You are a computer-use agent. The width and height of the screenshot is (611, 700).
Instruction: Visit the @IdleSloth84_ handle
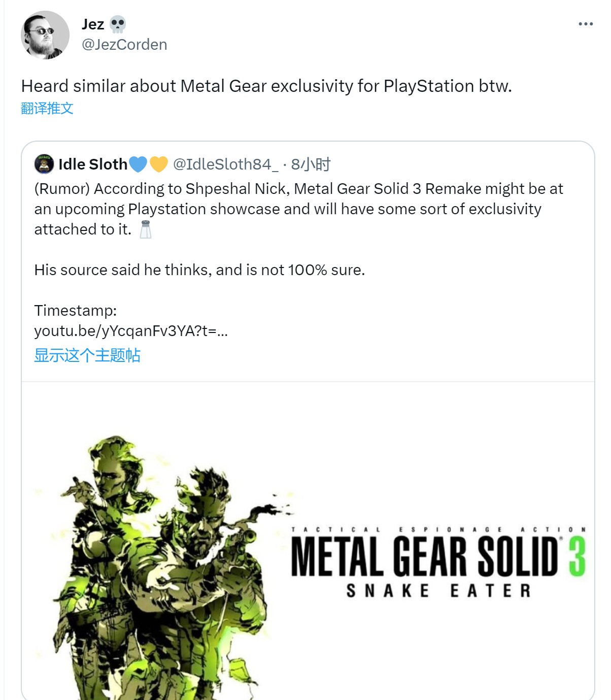[226, 164]
